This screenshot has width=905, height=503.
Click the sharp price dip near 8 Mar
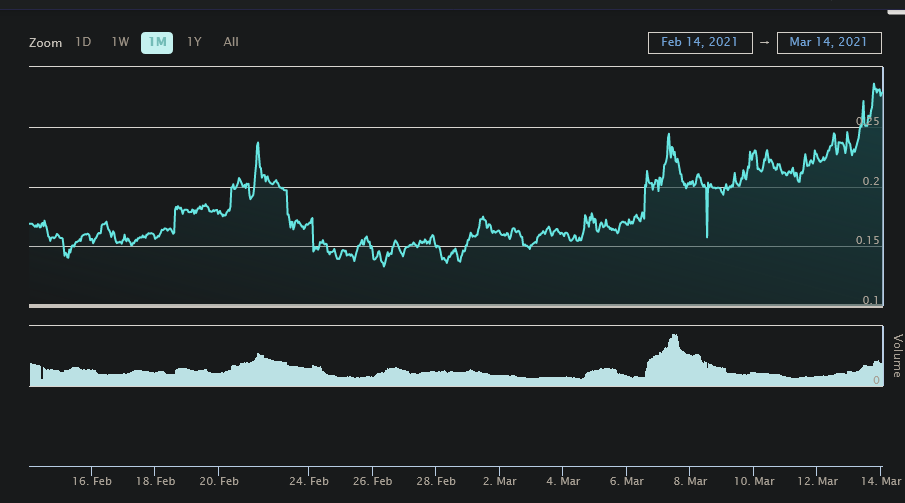pyautogui.click(x=707, y=236)
